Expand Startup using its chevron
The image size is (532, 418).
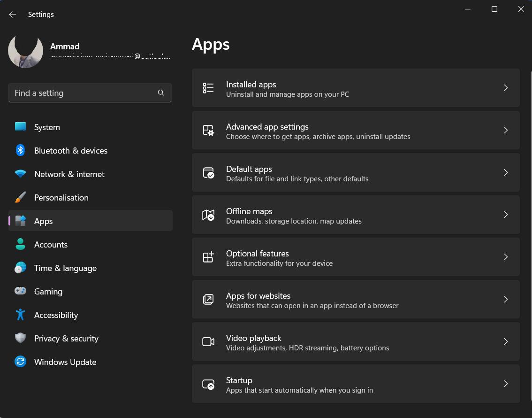click(506, 384)
